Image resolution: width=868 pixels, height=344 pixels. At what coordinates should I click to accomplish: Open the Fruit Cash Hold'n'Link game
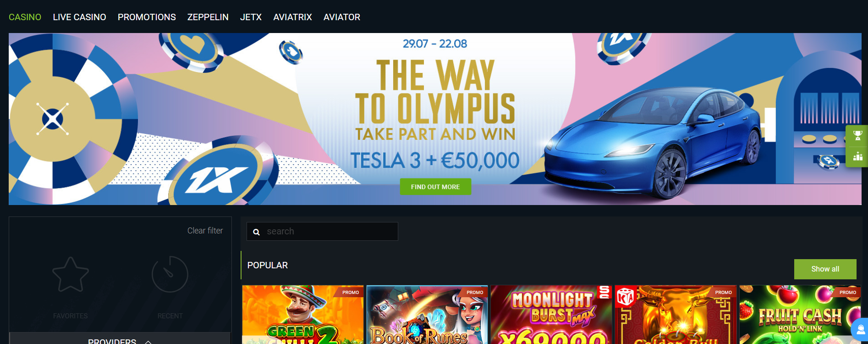pyautogui.click(x=800, y=315)
